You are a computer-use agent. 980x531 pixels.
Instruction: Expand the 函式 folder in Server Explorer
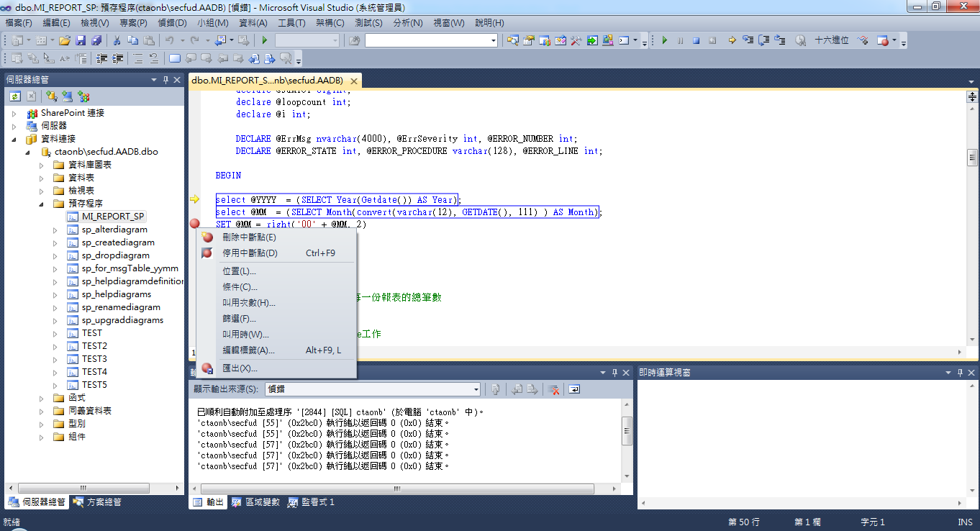click(42, 397)
